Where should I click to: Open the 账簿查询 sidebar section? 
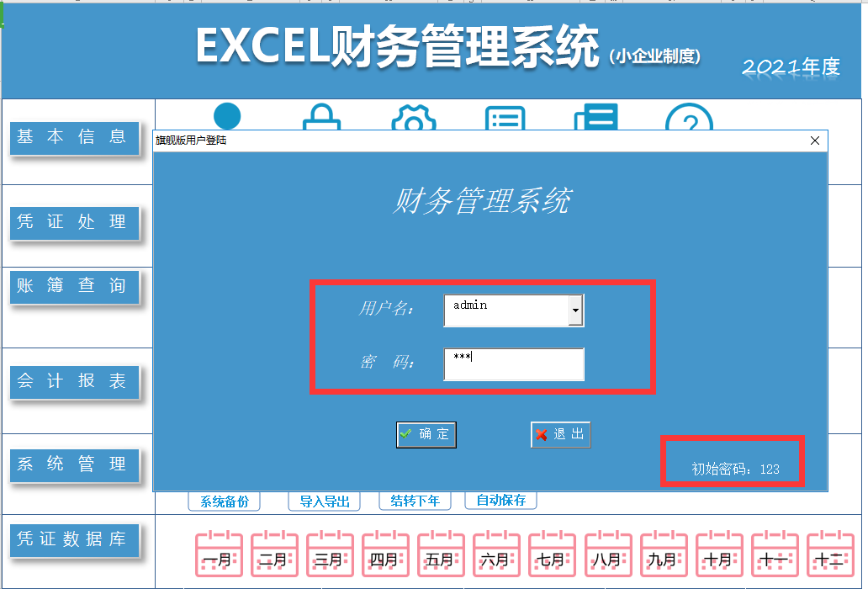click(74, 286)
